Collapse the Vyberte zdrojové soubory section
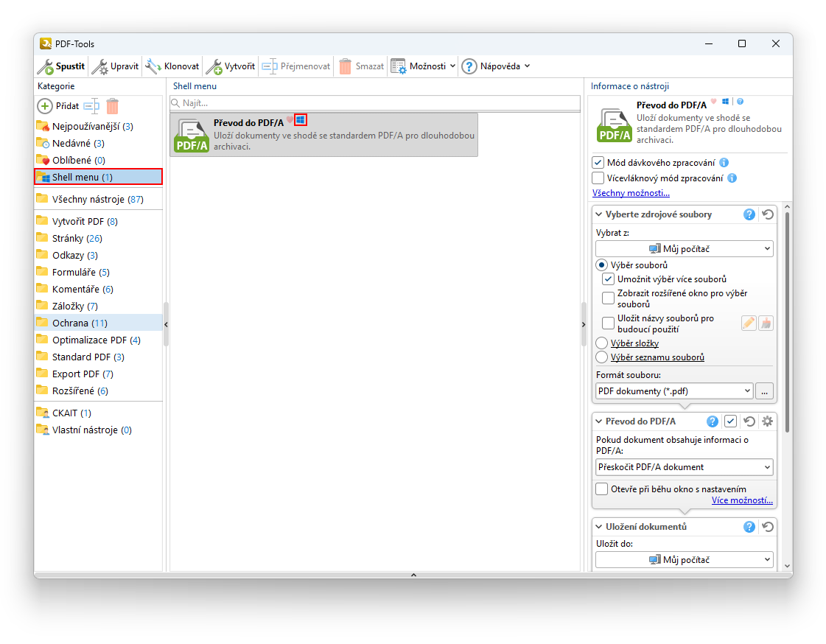The width and height of the screenshot is (826, 644). click(599, 214)
